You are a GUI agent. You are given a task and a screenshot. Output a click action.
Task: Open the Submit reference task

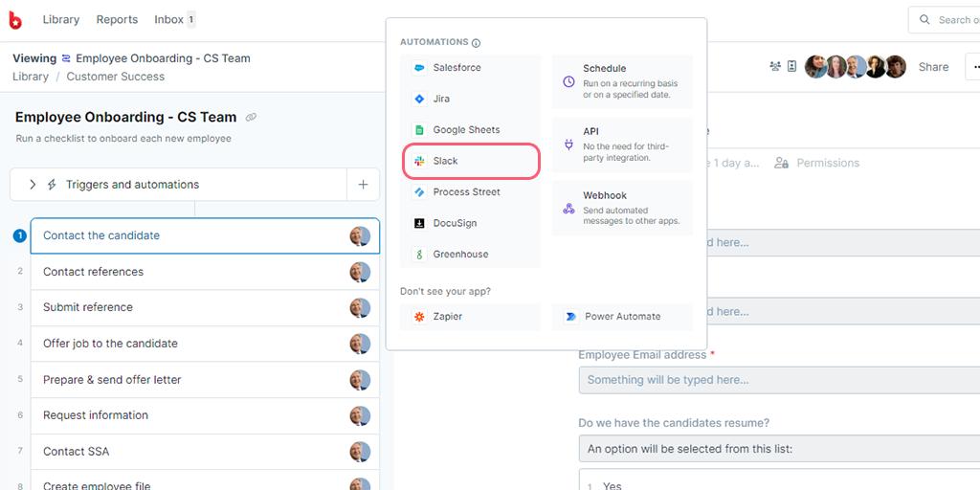(205, 307)
